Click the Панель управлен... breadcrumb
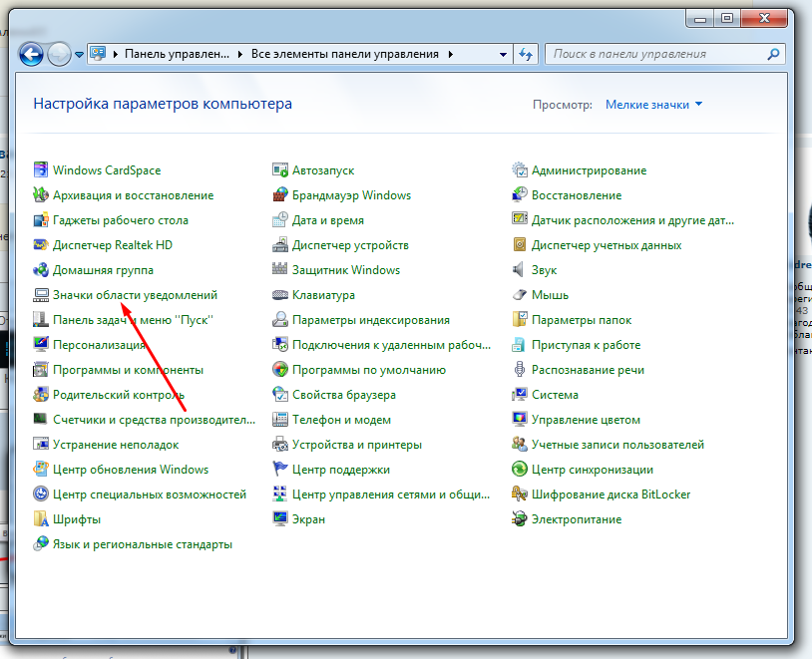 (x=177, y=54)
